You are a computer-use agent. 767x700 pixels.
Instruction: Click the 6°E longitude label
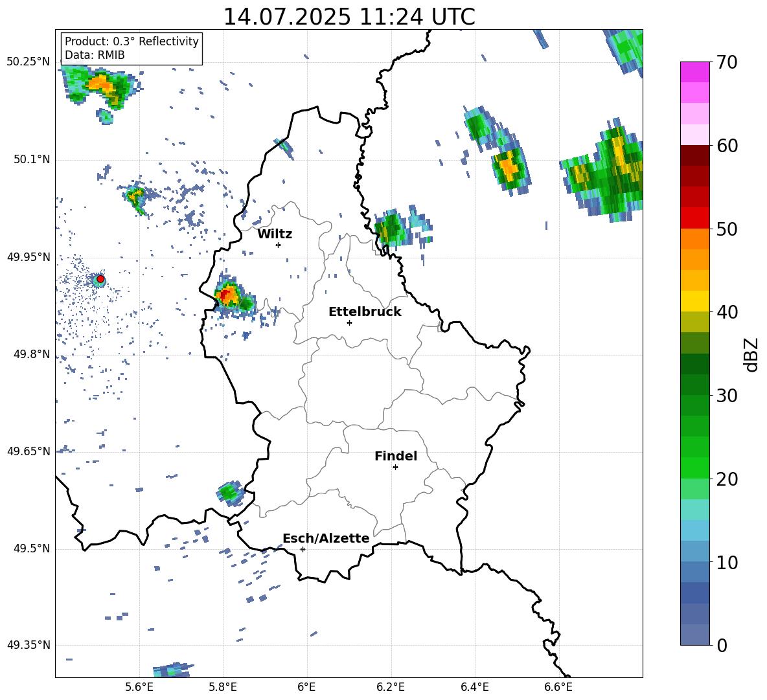306,687
